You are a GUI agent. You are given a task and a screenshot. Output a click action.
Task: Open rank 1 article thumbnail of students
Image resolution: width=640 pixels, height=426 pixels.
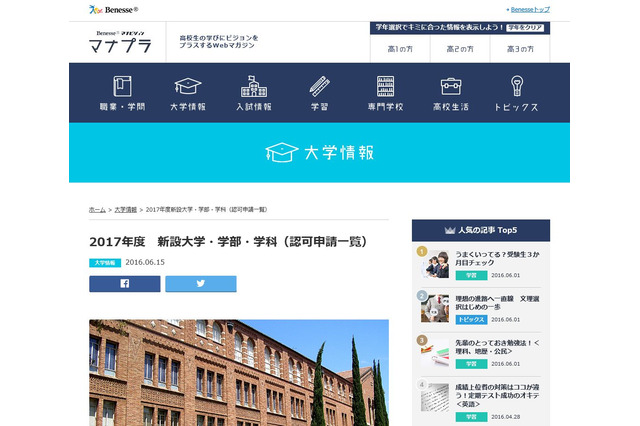coord(435,264)
